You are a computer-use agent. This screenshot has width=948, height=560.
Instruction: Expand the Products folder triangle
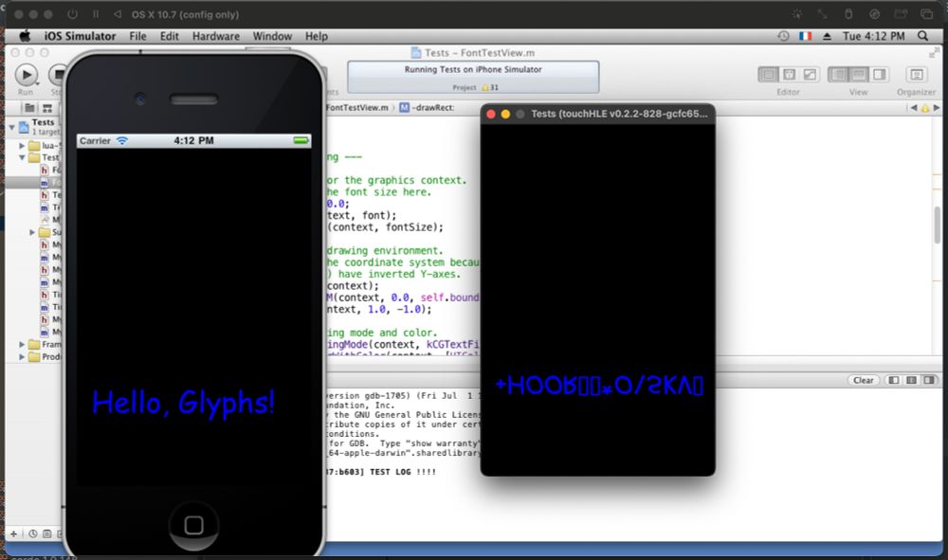click(22, 356)
